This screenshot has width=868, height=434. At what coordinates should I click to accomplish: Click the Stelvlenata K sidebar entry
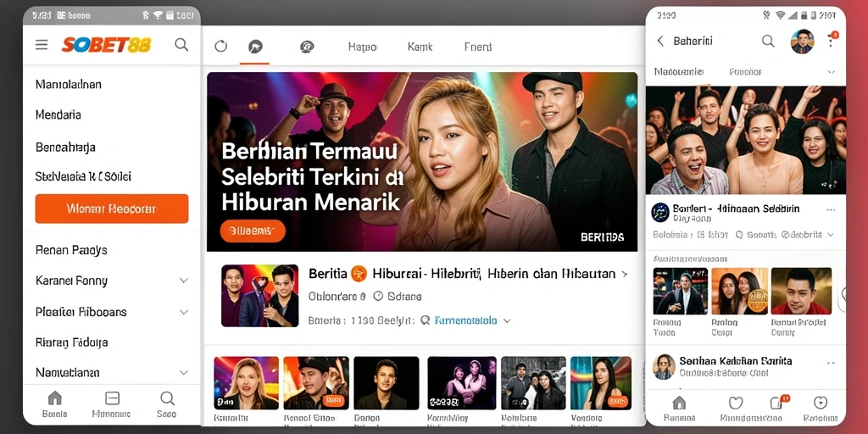(x=83, y=177)
